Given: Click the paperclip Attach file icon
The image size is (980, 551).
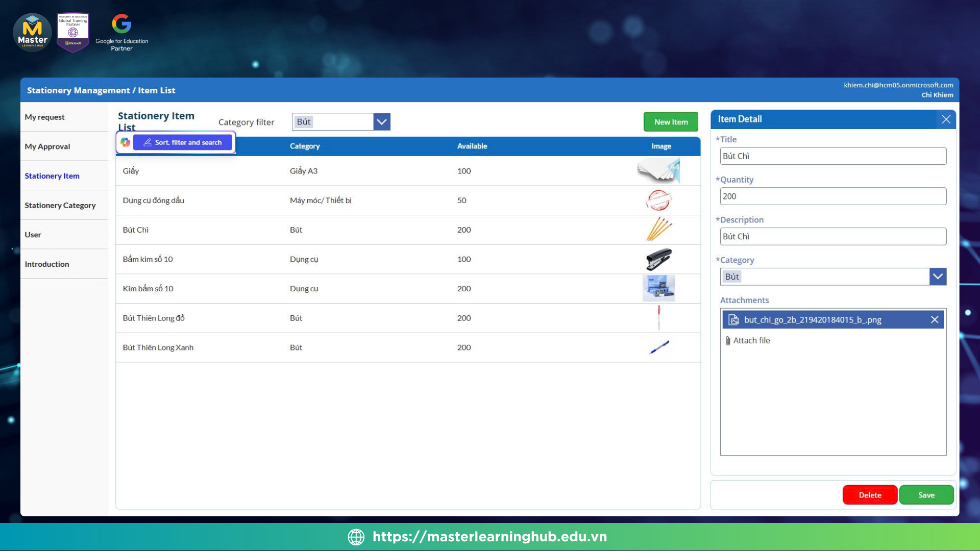Looking at the screenshot, I should 728,341.
